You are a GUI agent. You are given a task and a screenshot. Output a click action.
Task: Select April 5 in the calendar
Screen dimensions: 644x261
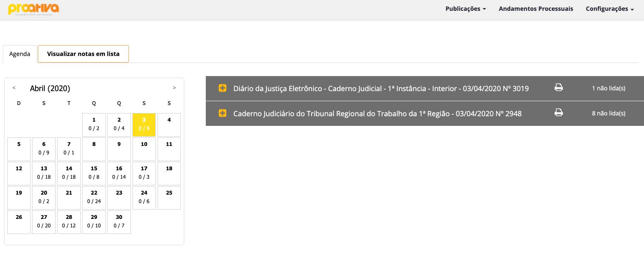pyautogui.click(x=19, y=149)
